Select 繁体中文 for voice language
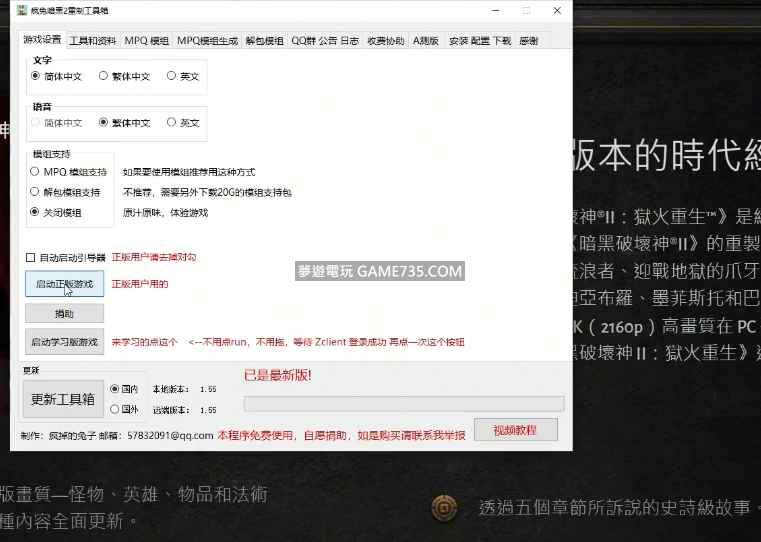 [124, 123]
